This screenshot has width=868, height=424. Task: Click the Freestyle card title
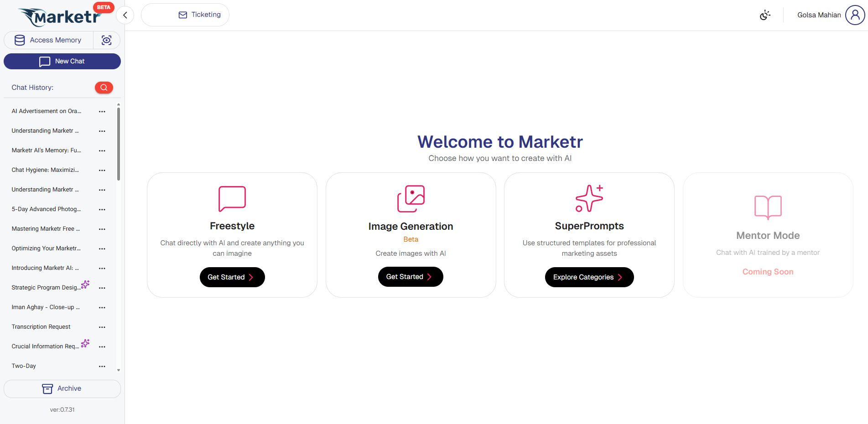pyautogui.click(x=232, y=226)
